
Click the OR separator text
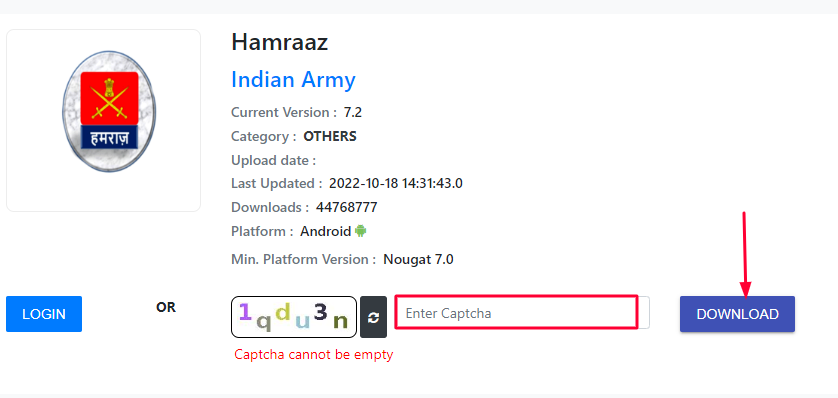(x=166, y=307)
